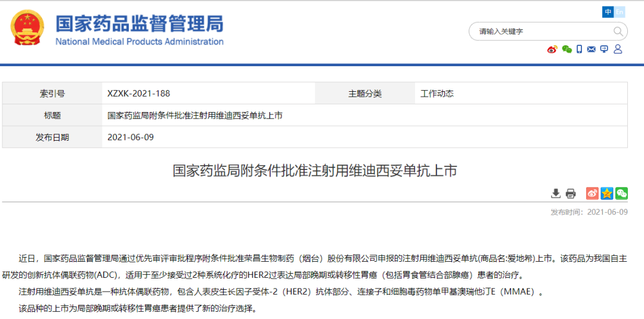Print the article with printer icon
644x319 pixels.
coord(571,193)
